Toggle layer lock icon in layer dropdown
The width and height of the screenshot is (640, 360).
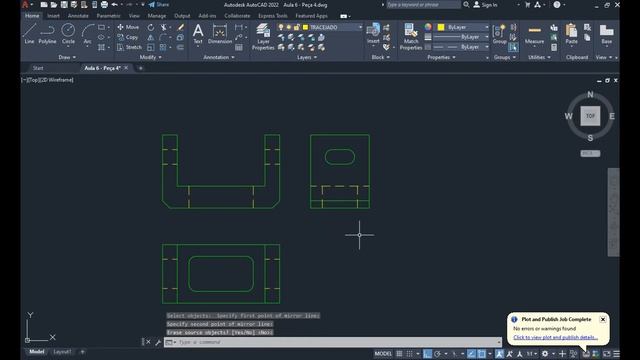(297, 27)
